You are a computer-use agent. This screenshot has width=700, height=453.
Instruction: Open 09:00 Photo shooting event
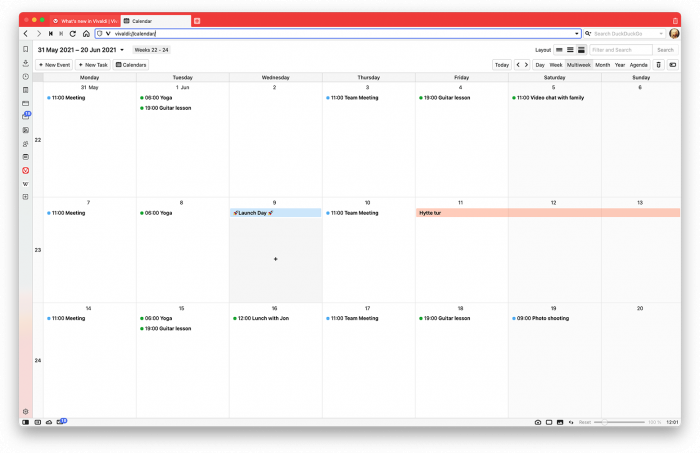[540, 318]
